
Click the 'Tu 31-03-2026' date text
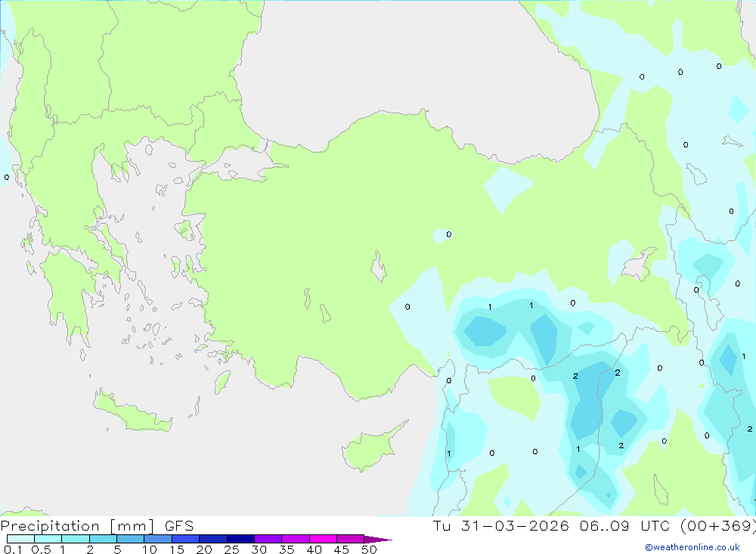[x=501, y=525]
